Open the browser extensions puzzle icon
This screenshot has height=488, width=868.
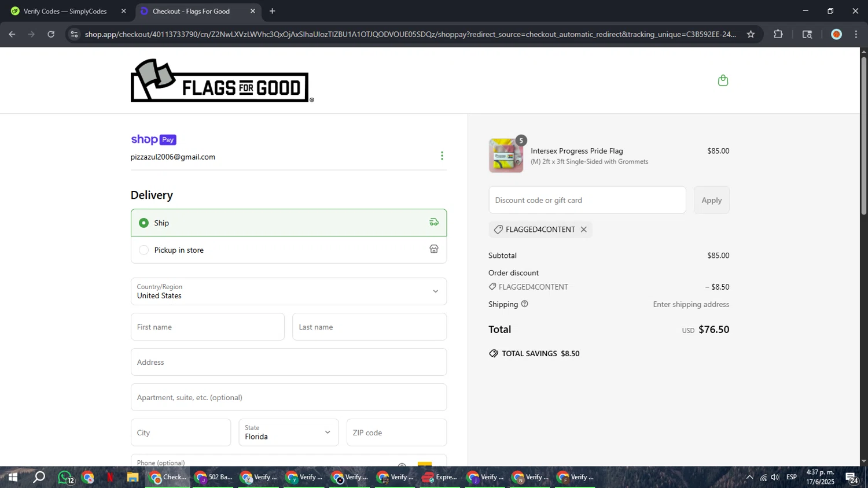778,34
